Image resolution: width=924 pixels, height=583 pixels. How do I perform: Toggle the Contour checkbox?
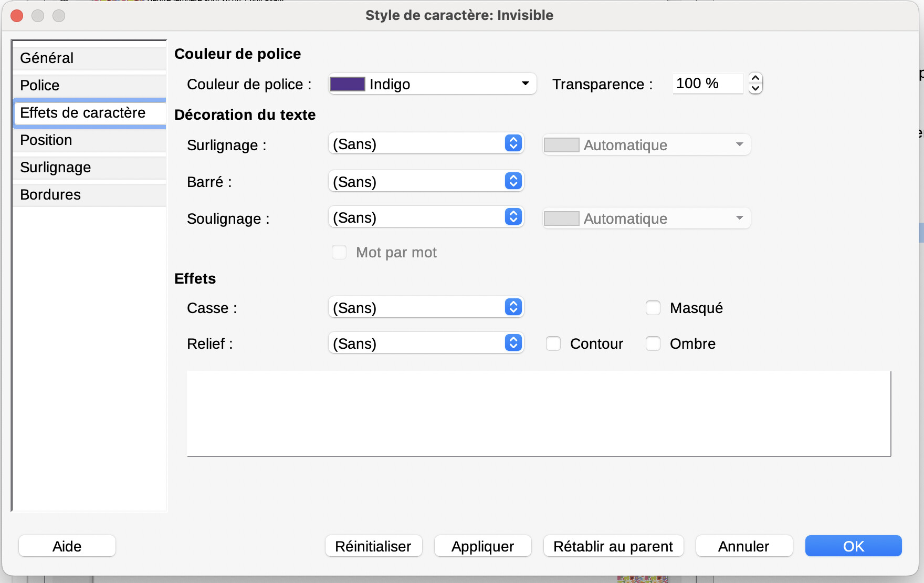(553, 343)
